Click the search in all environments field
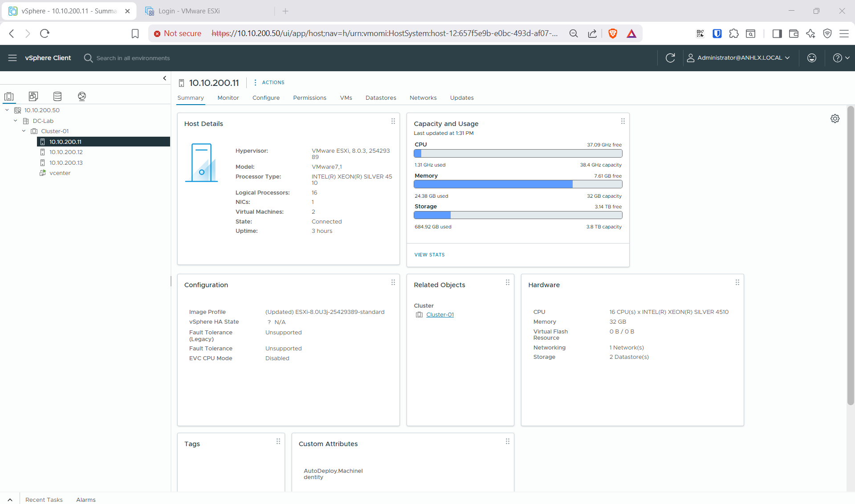The height and width of the screenshot is (504, 855). point(133,58)
